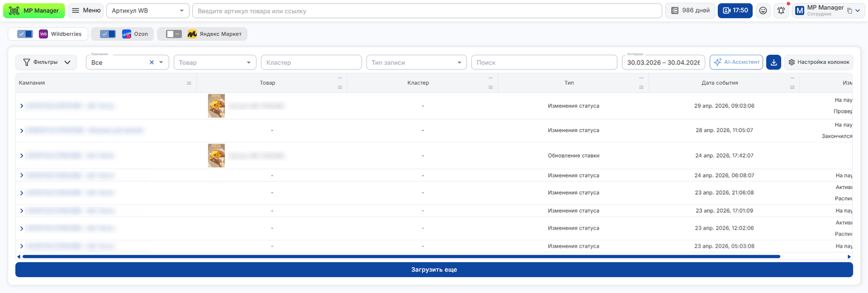Click the Загрузить еще button

click(434, 270)
